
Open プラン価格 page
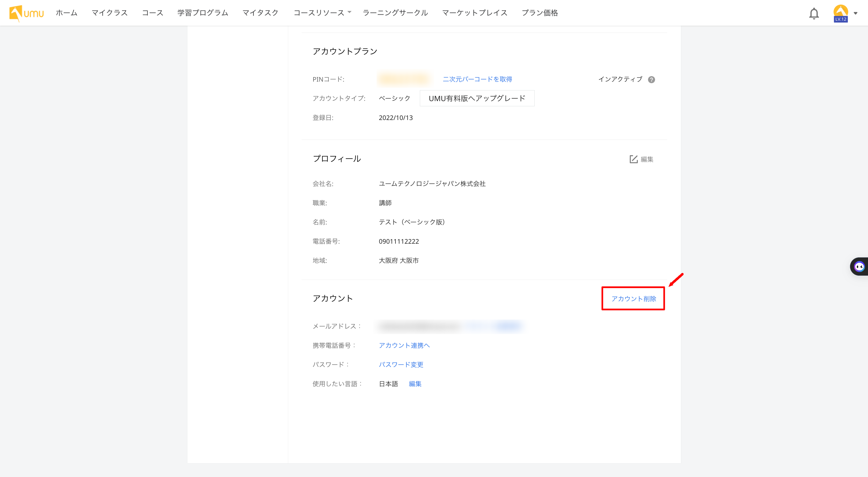pyautogui.click(x=540, y=13)
